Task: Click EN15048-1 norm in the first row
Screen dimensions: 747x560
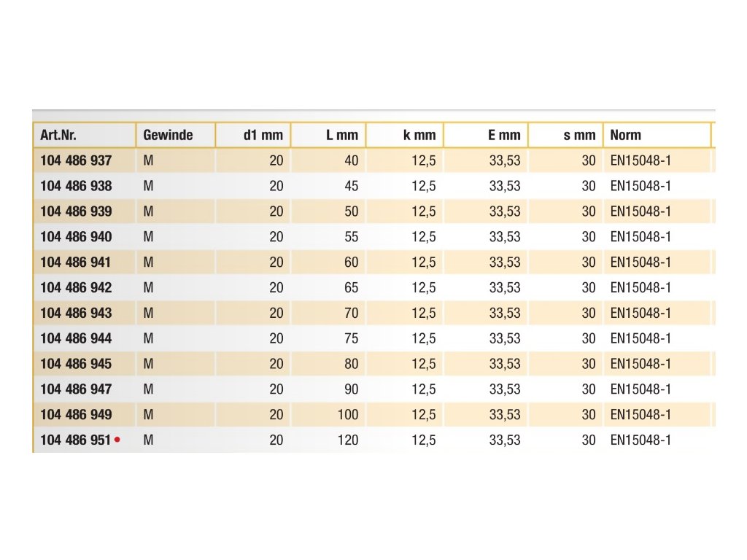Action: [640, 160]
